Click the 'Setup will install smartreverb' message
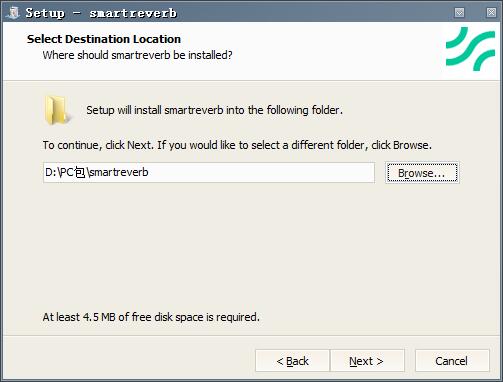The height and width of the screenshot is (382, 503). click(x=214, y=110)
